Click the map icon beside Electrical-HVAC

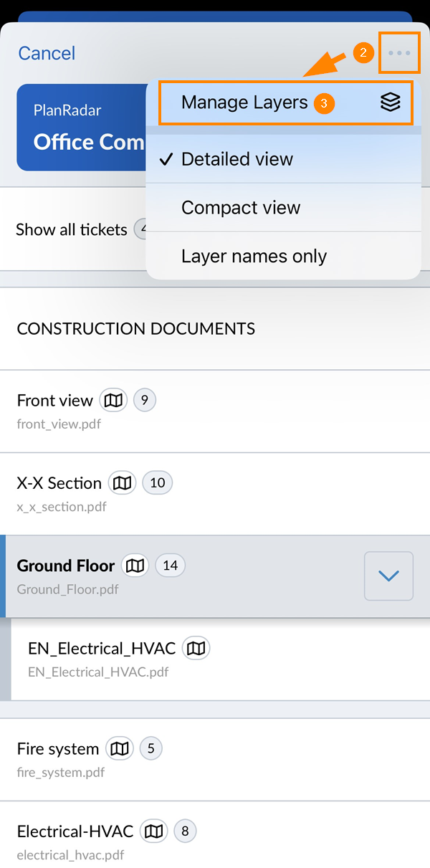pos(153,831)
